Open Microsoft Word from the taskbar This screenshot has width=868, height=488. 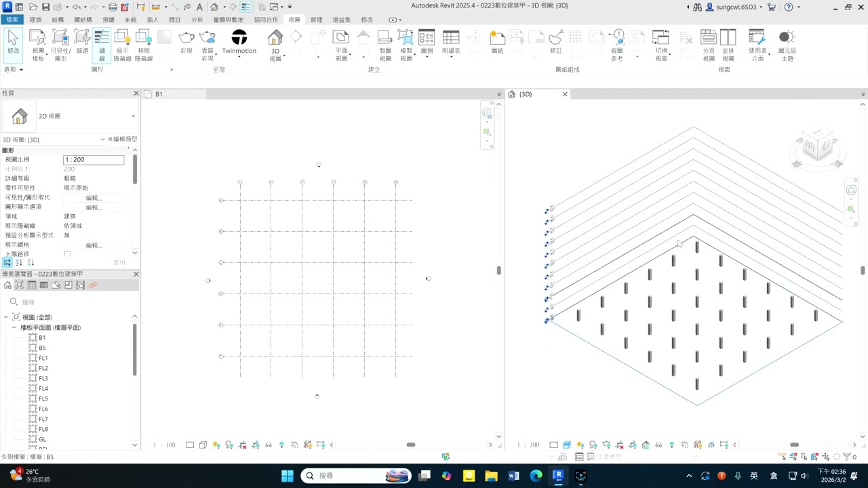pos(513,476)
